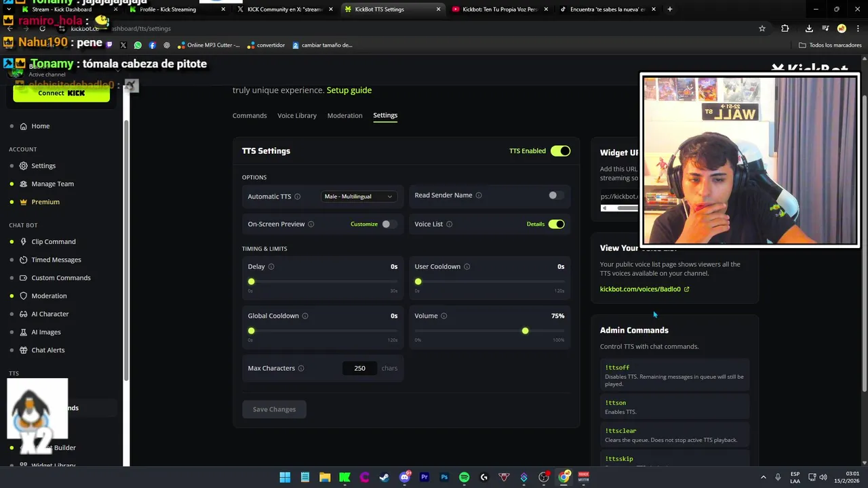The image size is (868, 488).
Task: Click the Manage Team people icon
Action: pyautogui.click(x=24, y=184)
